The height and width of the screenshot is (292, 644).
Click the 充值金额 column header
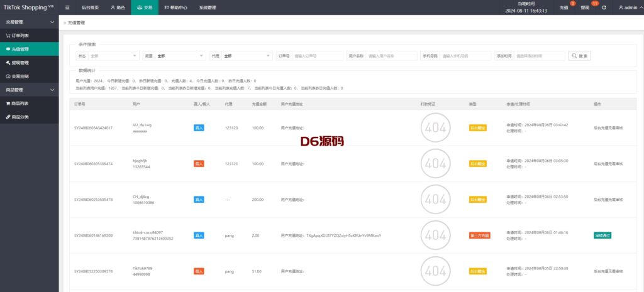click(x=259, y=104)
